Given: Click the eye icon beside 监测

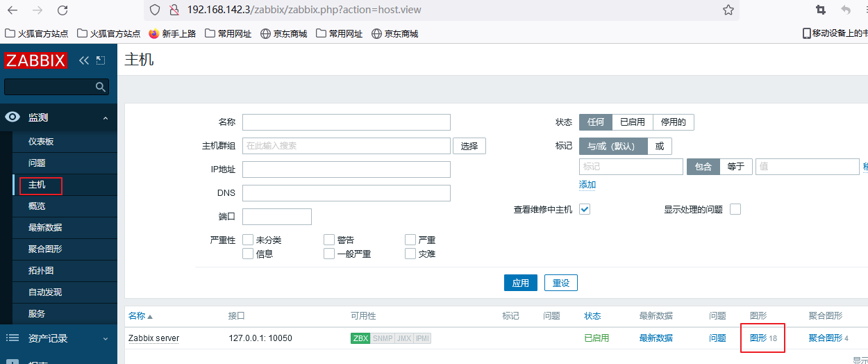Looking at the screenshot, I should coord(12,117).
